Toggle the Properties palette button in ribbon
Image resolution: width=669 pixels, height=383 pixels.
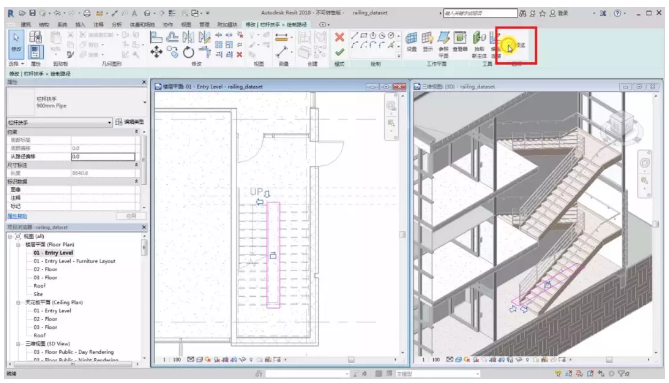tap(35, 52)
